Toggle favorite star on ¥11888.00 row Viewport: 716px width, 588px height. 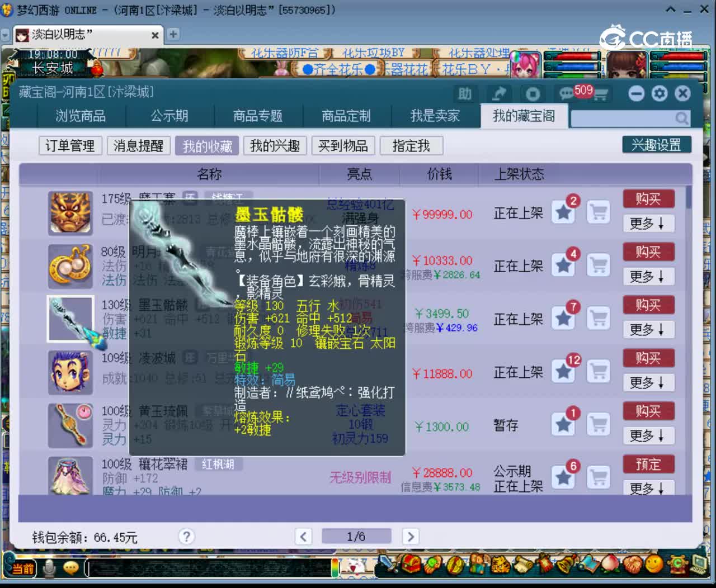tap(564, 372)
